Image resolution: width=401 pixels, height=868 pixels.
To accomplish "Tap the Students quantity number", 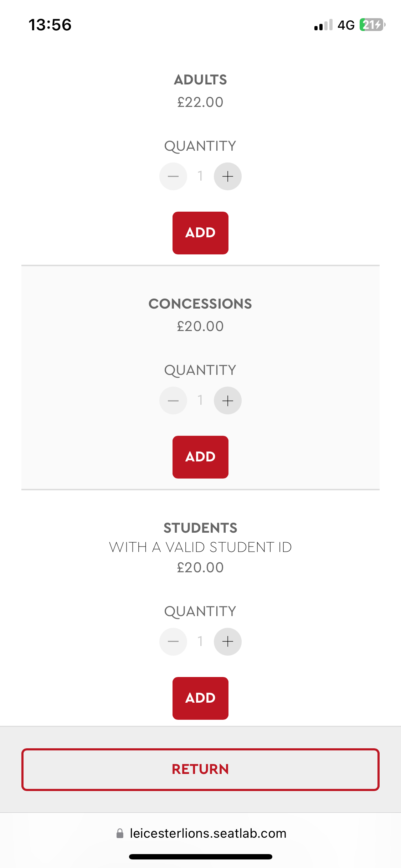I will 200,641.
